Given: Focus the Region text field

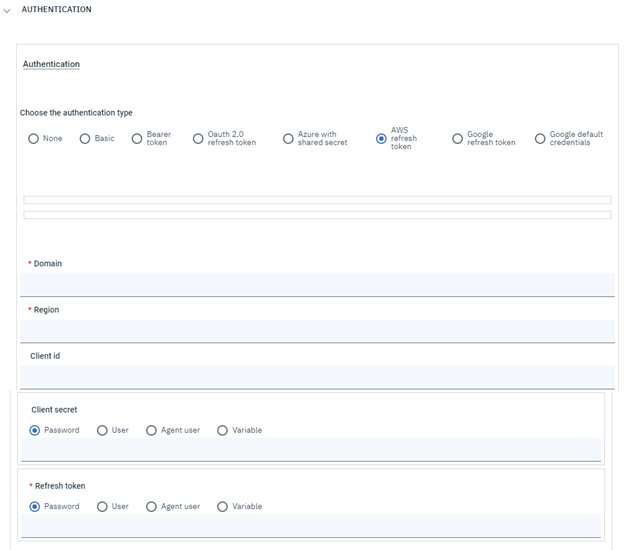Looking at the screenshot, I should coord(317,331).
